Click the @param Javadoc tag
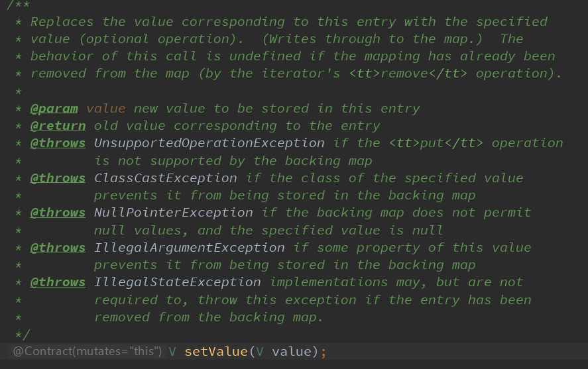 tap(54, 109)
